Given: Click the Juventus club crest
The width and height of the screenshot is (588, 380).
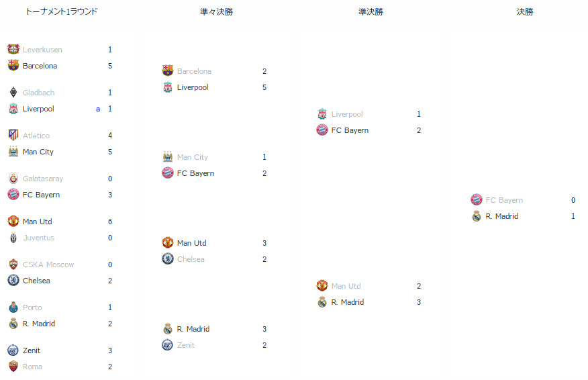Looking at the screenshot, I should (x=13, y=238).
